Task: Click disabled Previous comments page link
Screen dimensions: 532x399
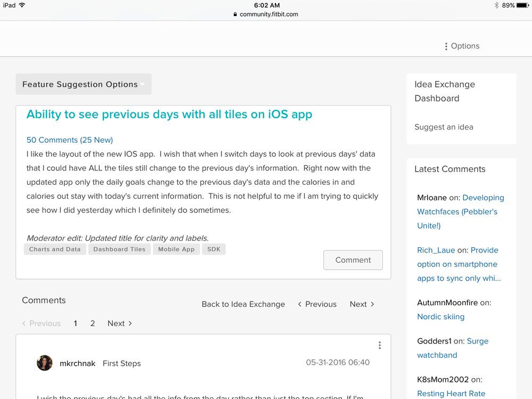Action: click(42, 323)
